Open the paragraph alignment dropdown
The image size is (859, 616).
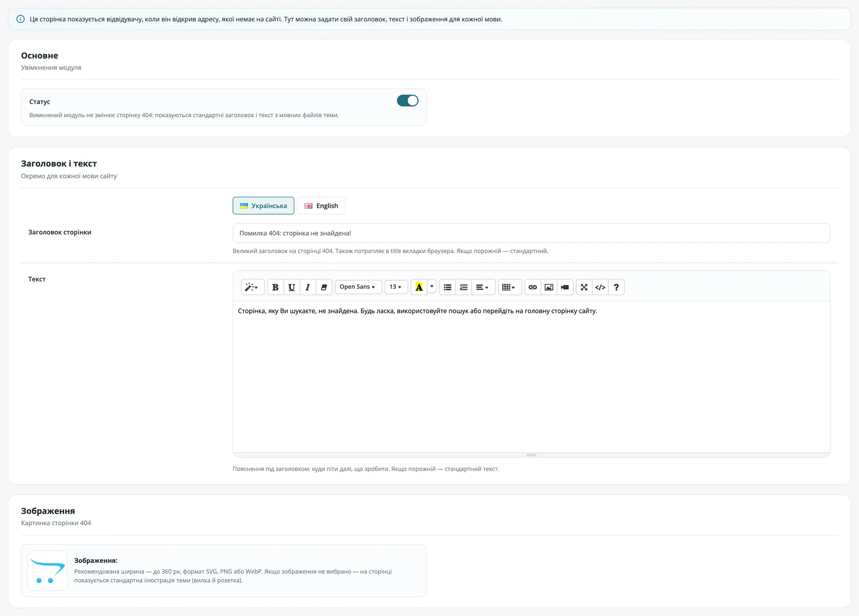[483, 287]
